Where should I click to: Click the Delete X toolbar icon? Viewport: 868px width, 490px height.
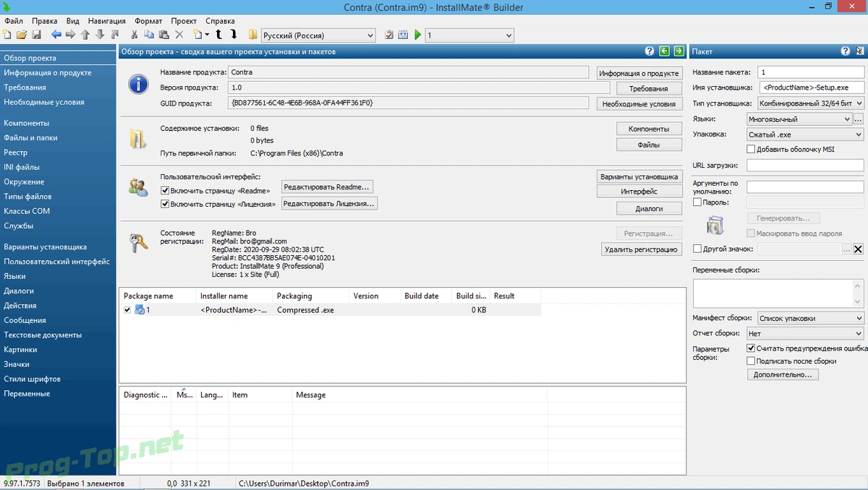click(x=179, y=35)
